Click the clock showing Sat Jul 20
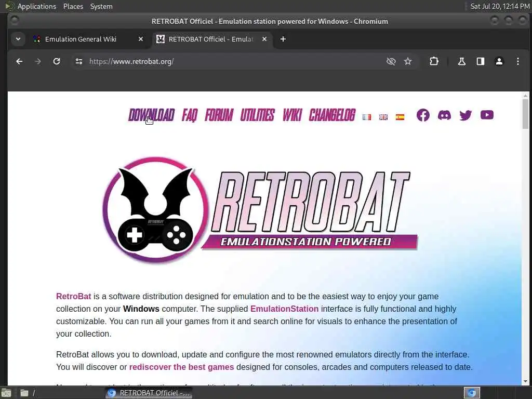Screen dimensions: 532x399 tap(500, 6)
